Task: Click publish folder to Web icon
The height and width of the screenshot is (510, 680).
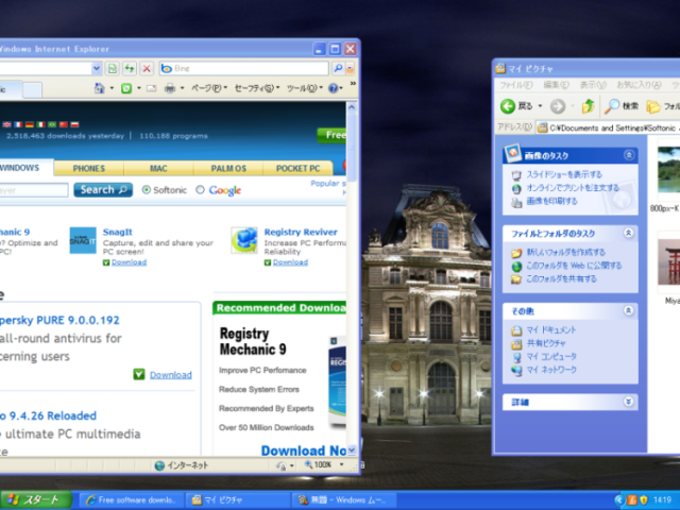Action: pyautogui.click(x=517, y=266)
